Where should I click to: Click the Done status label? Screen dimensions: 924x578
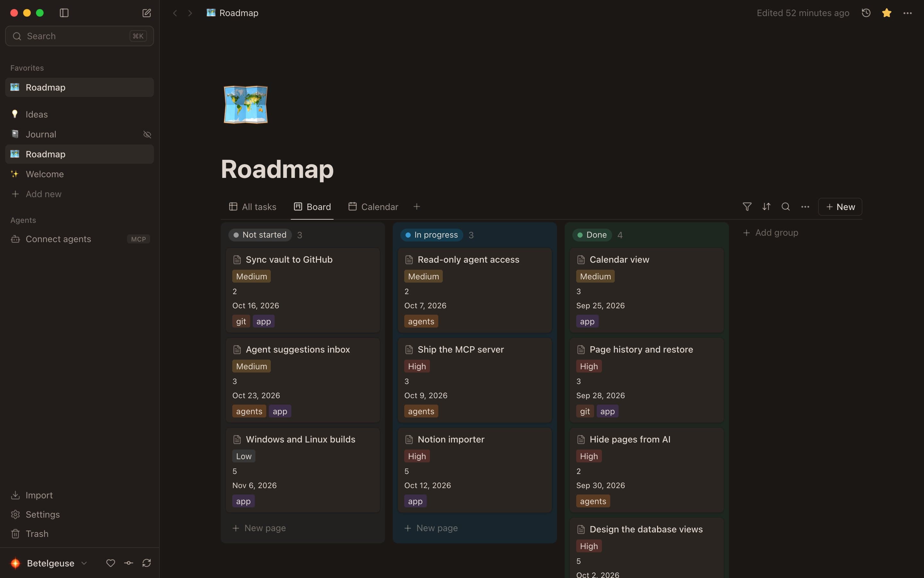pyautogui.click(x=592, y=235)
